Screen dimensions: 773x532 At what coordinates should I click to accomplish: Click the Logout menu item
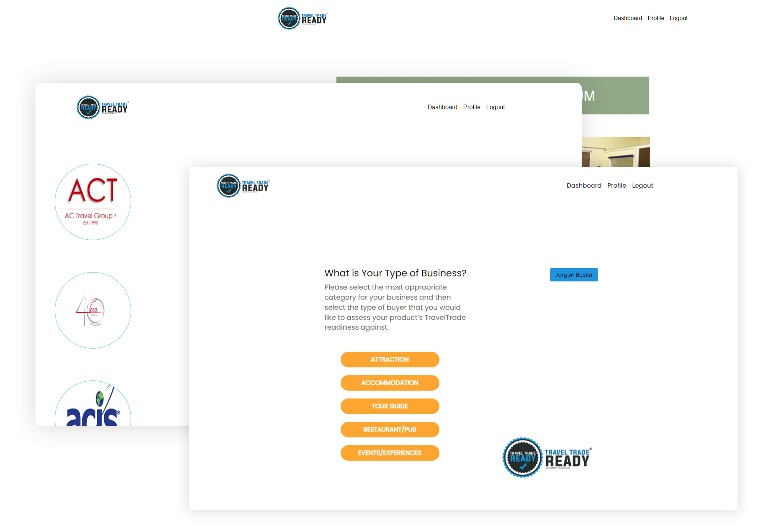(x=643, y=186)
